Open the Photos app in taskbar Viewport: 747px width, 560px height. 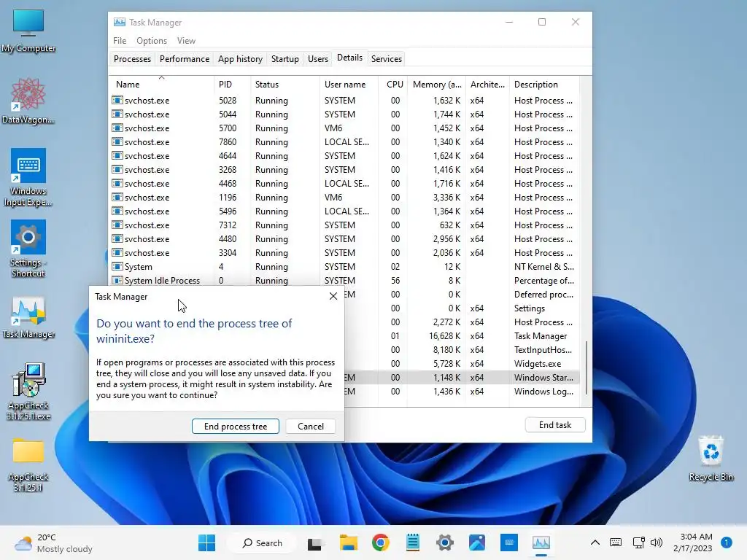point(477,542)
